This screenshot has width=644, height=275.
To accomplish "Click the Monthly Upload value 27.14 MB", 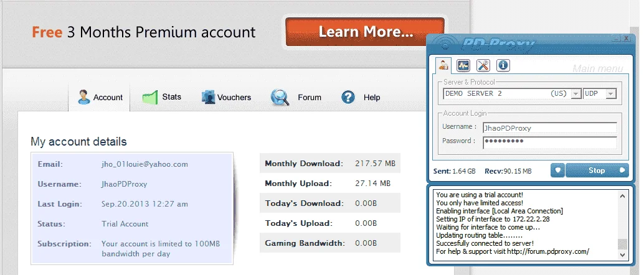I will tap(372, 184).
